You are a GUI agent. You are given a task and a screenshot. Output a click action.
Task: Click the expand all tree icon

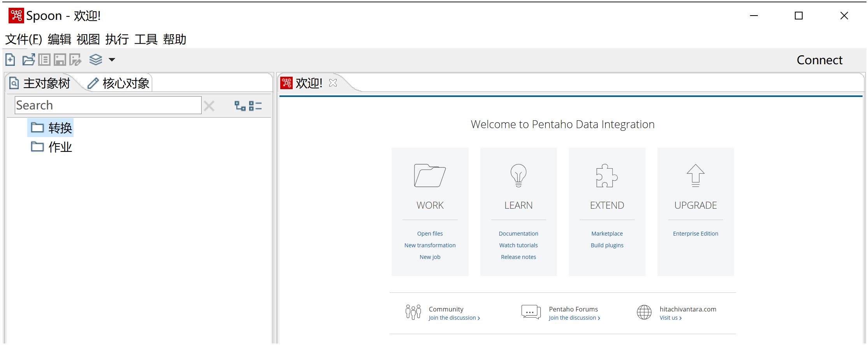point(240,106)
